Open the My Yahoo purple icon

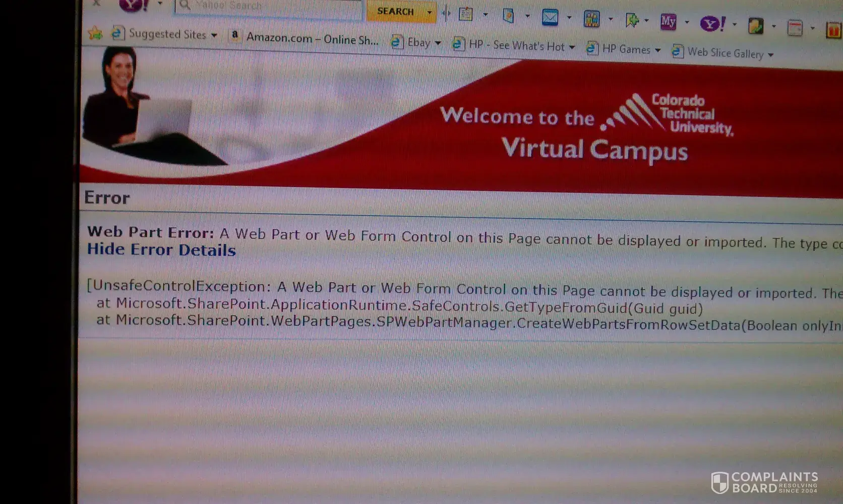[668, 22]
